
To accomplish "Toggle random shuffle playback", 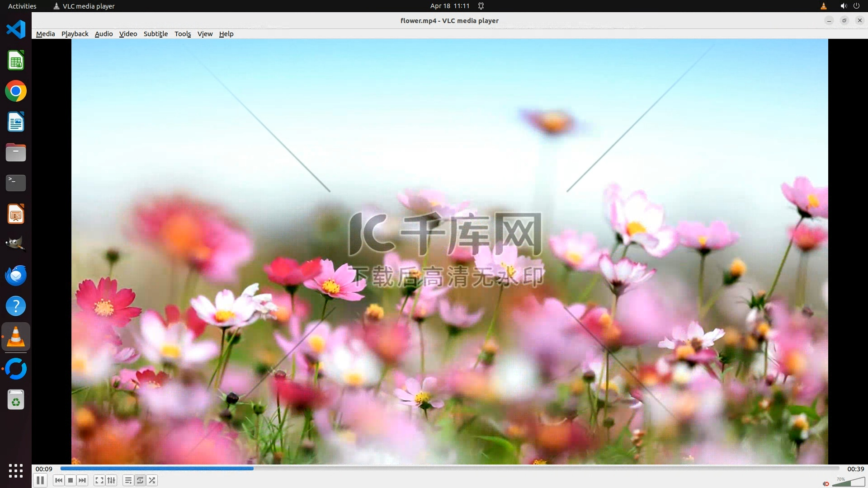I will tap(152, 480).
